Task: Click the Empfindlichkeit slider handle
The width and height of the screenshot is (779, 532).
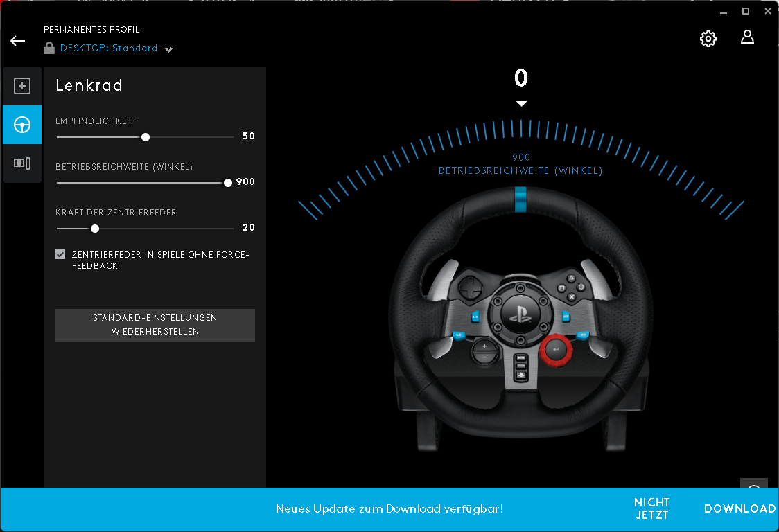Action: point(146,137)
